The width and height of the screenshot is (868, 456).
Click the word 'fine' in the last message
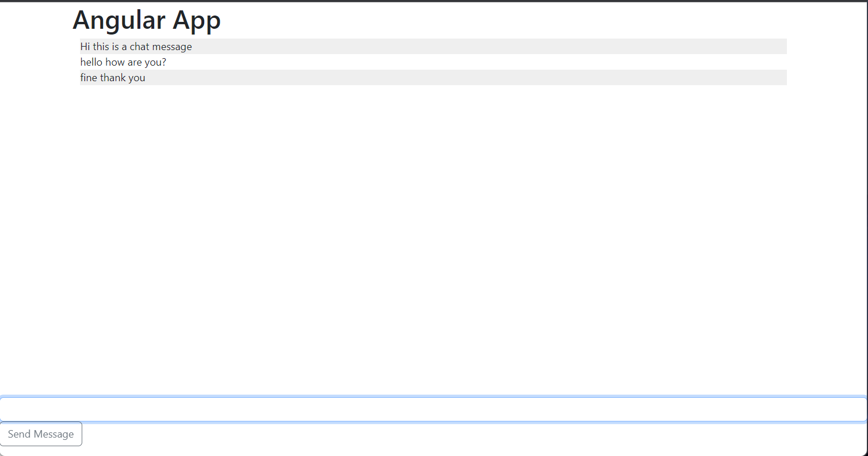89,78
